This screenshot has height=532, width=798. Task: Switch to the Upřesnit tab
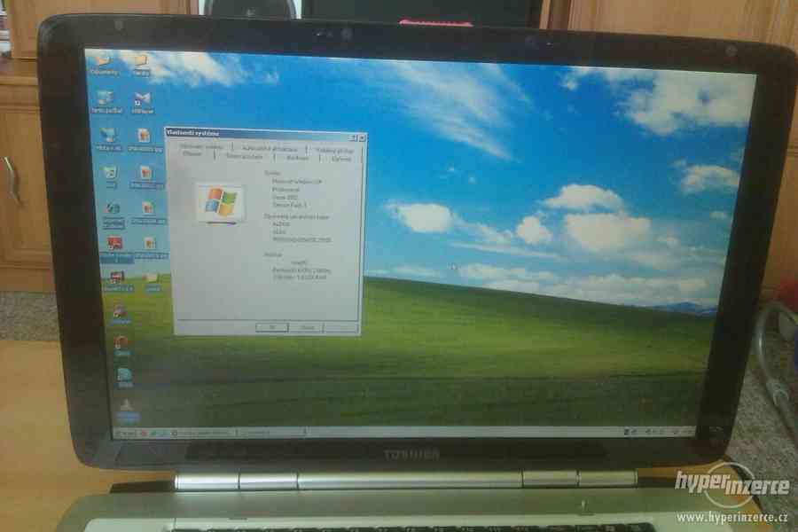[341, 159]
